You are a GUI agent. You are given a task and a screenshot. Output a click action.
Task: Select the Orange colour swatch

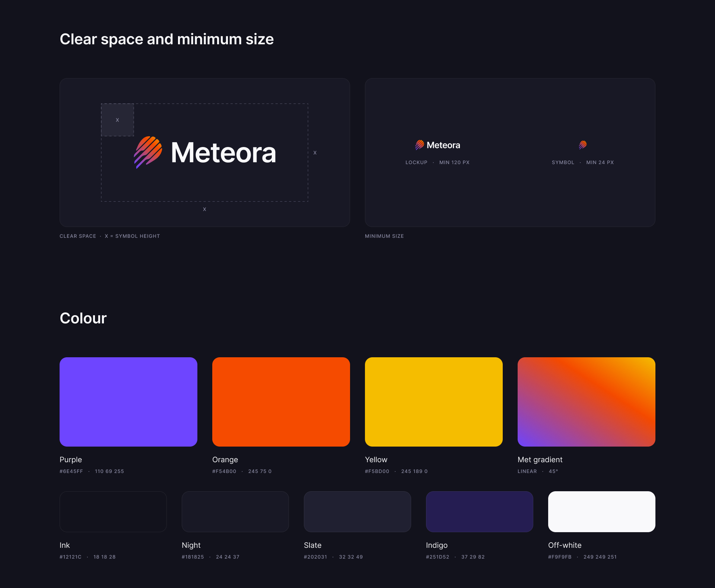pyautogui.click(x=281, y=402)
